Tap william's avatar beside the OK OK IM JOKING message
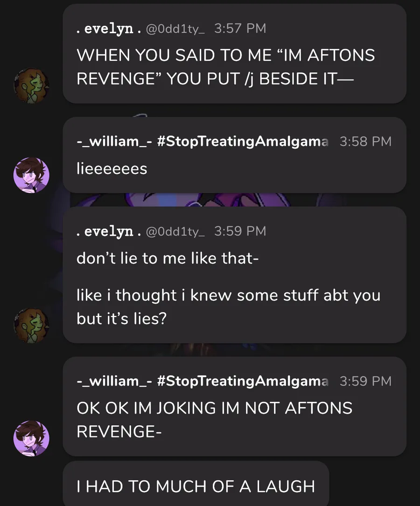The height and width of the screenshot is (506, 420). point(31,438)
